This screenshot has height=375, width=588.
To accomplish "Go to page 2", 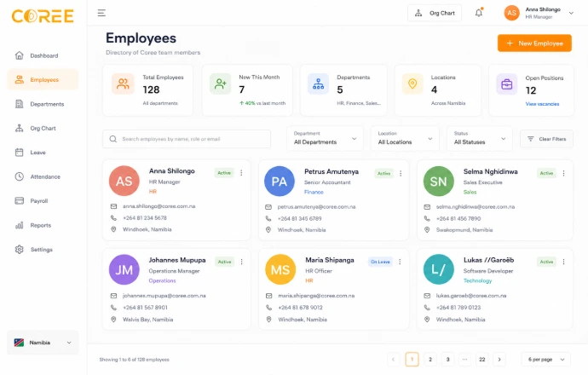I will [x=430, y=360].
